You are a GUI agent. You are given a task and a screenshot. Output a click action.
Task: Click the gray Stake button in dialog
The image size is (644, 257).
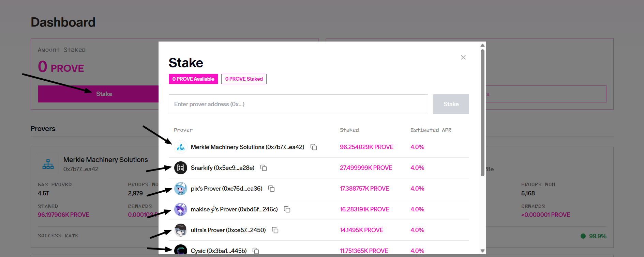(x=451, y=104)
